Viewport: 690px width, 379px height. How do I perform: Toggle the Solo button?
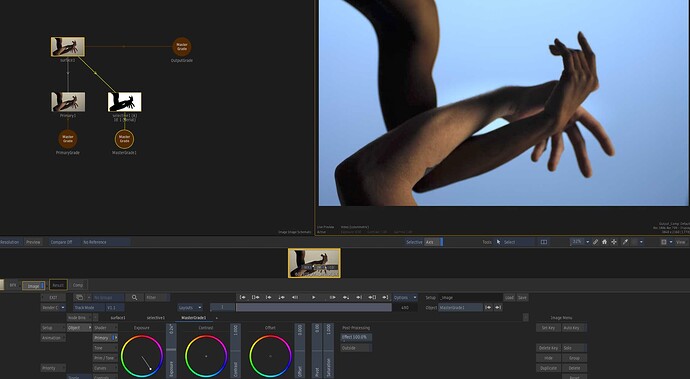tap(574, 348)
